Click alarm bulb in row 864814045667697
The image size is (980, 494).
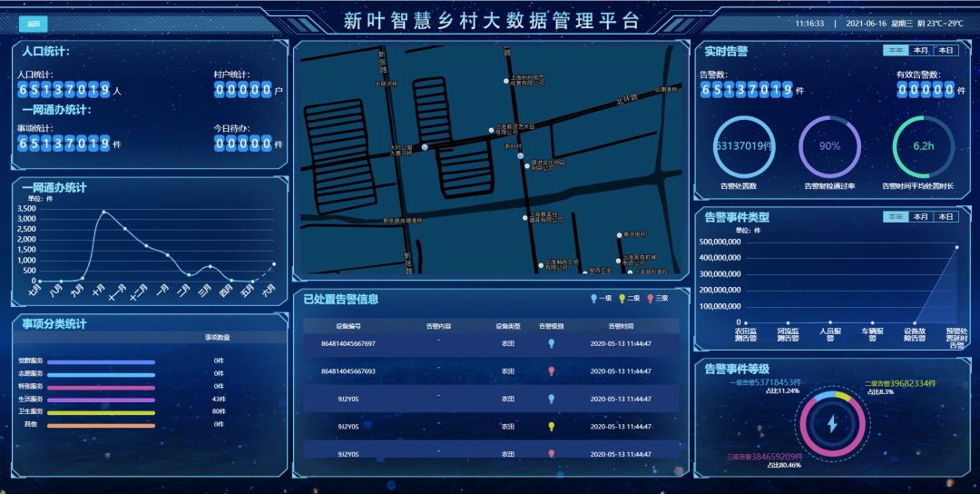(552, 343)
